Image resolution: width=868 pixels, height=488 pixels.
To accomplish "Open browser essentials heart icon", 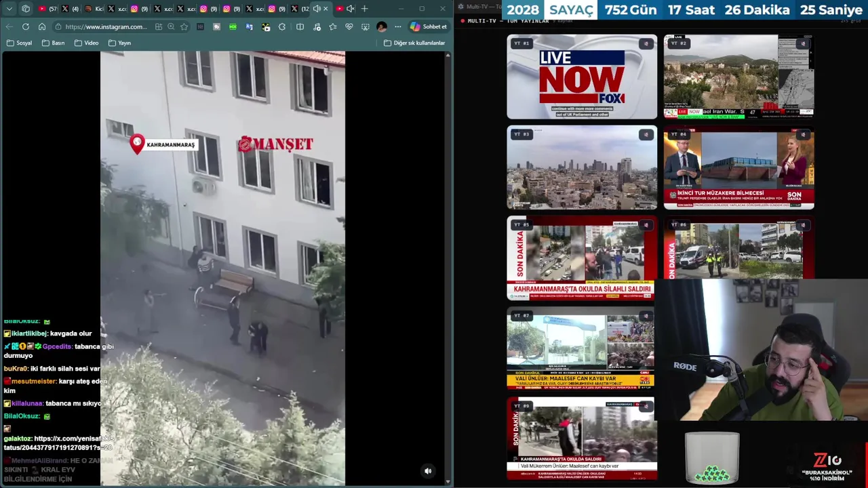I will tap(349, 26).
